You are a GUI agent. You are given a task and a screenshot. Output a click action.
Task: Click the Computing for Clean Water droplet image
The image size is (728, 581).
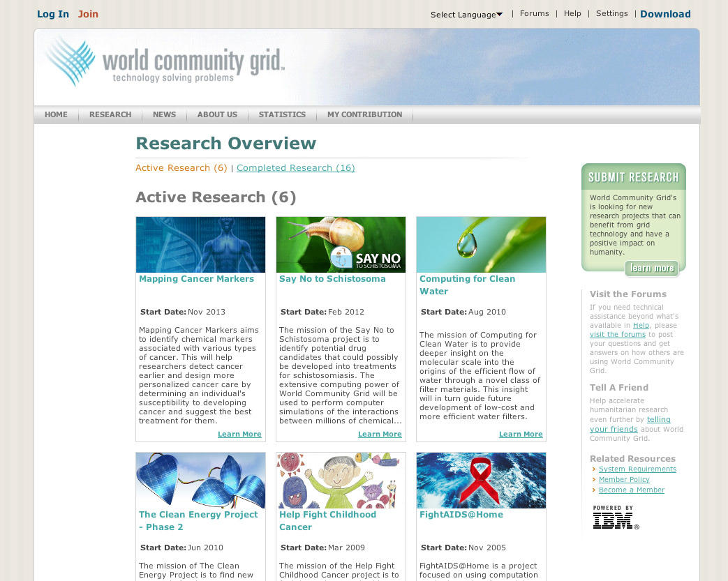(x=481, y=245)
